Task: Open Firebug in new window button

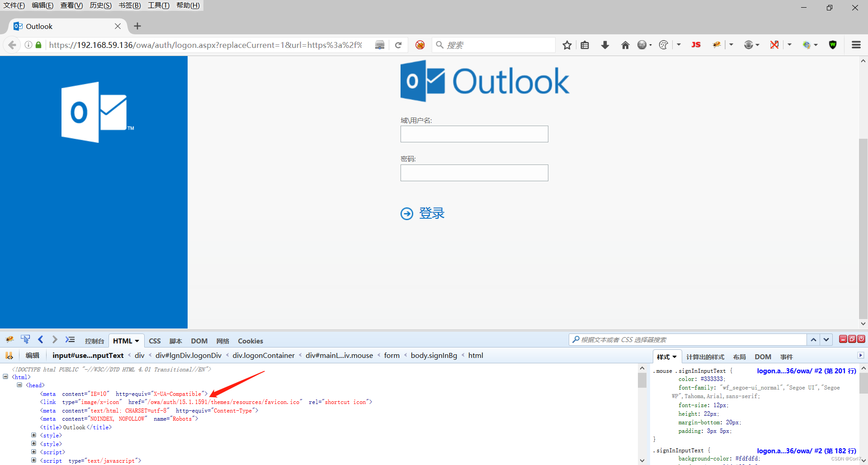Action: click(852, 339)
